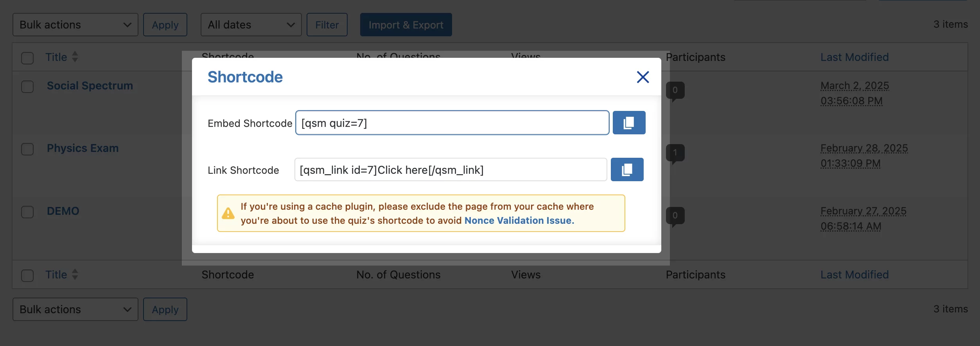The width and height of the screenshot is (980, 346).
Task: Sort by Title in the header row
Action: [x=56, y=57]
